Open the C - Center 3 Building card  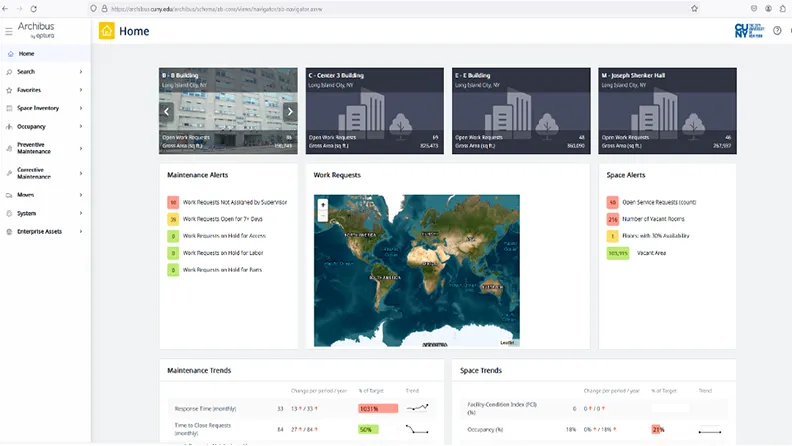pos(375,111)
